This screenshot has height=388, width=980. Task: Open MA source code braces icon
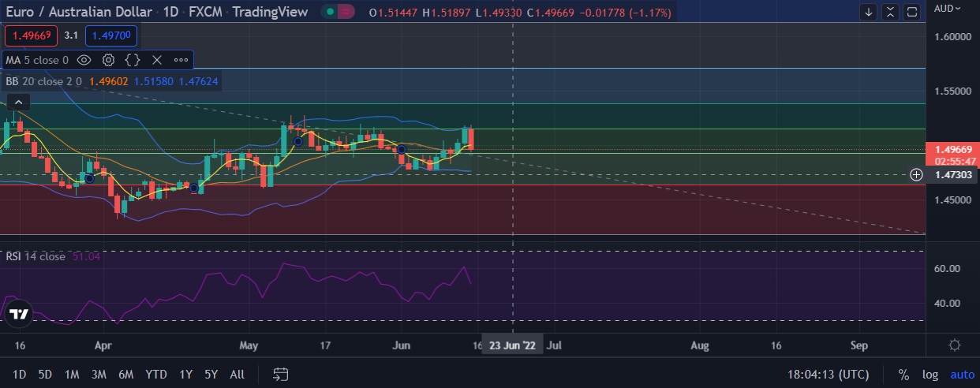(133, 60)
